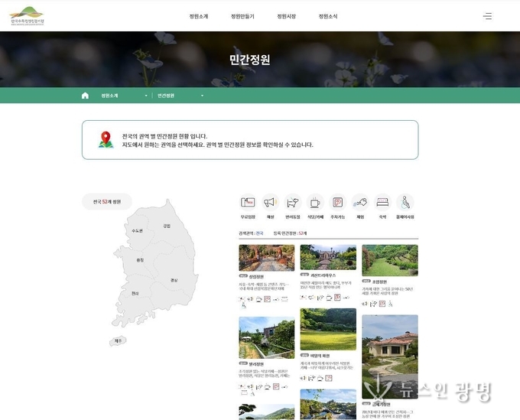Click description text under brick gate garden title
This screenshot has width=520, height=420.
264,286
